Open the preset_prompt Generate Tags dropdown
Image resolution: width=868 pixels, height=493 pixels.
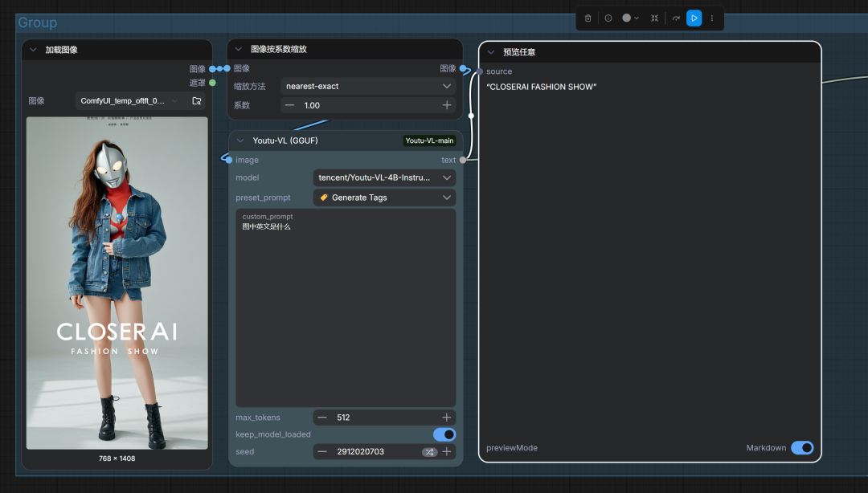pos(385,198)
